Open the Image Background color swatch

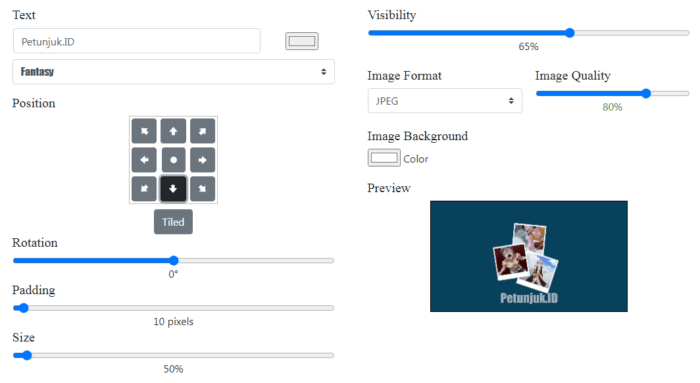[384, 158]
